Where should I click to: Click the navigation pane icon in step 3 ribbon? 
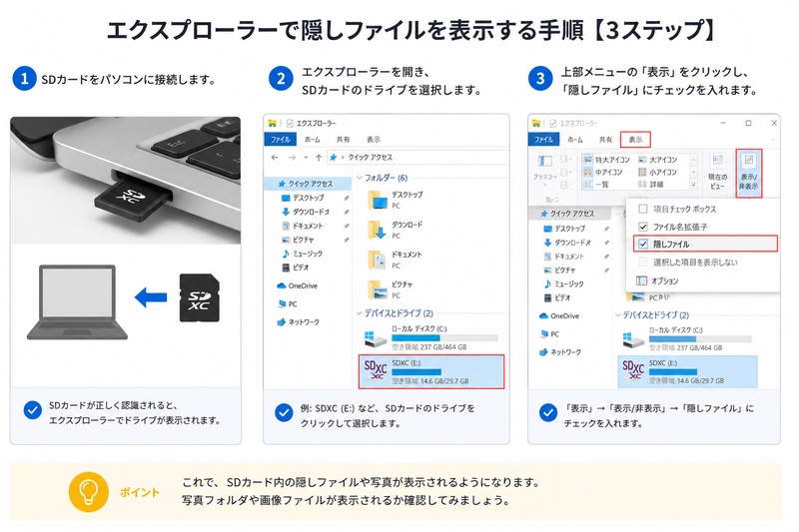pyautogui.click(x=544, y=162)
